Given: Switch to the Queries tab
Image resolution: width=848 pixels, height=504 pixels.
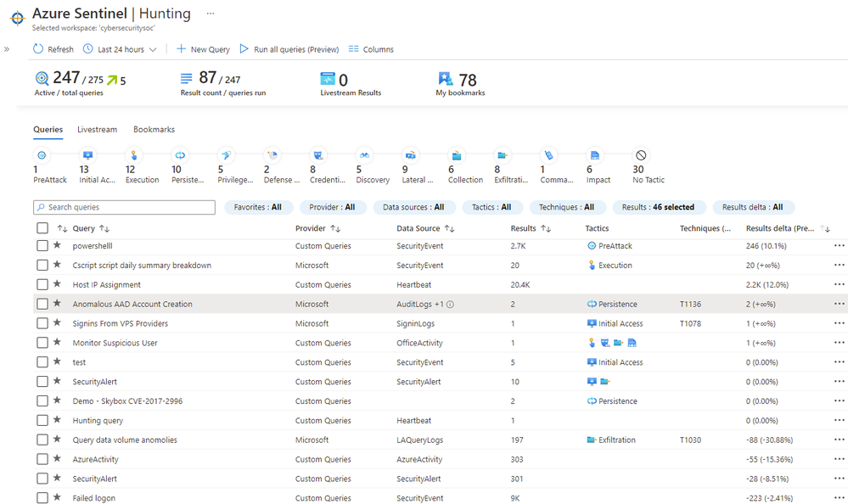Looking at the screenshot, I should [x=48, y=129].
